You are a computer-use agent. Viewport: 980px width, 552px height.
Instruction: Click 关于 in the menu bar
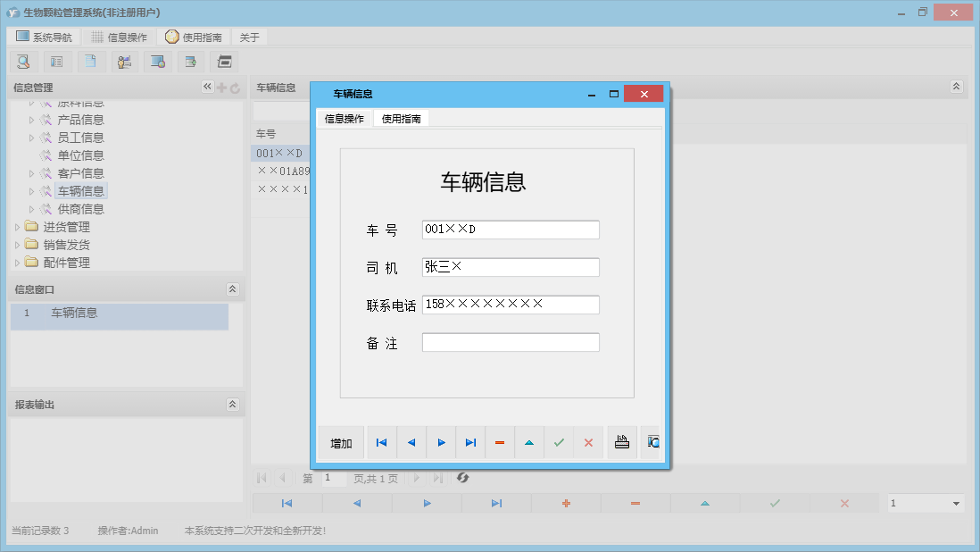pos(249,36)
